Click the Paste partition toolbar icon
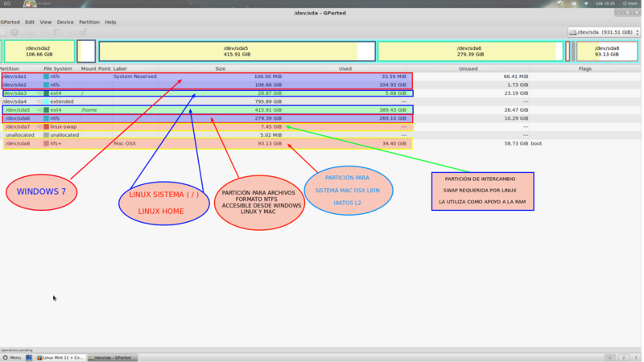Image resolution: width=644 pixels, height=362 pixels. (56, 32)
